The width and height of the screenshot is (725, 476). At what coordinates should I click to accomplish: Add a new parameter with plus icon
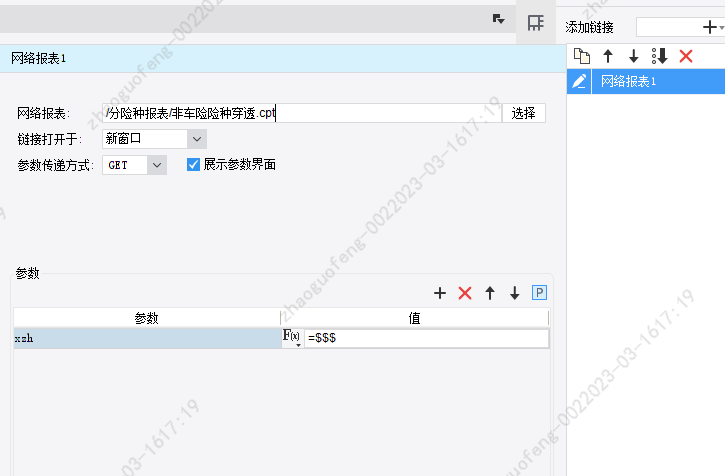click(440, 293)
